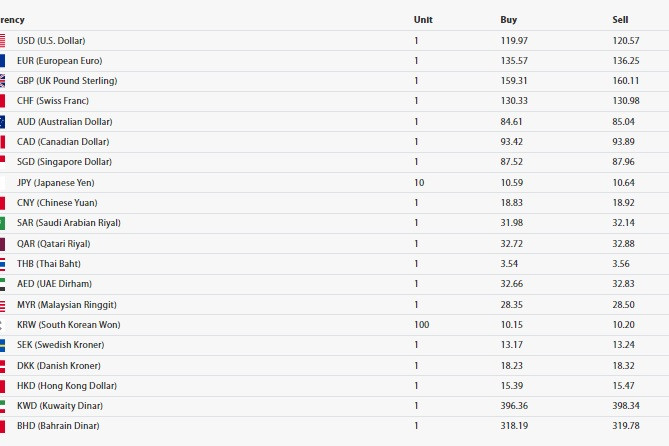The height and width of the screenshot is (446, 669).
Task: Click the HKD (Hong Kong Dollar) label
Action: tap(67, 386)
